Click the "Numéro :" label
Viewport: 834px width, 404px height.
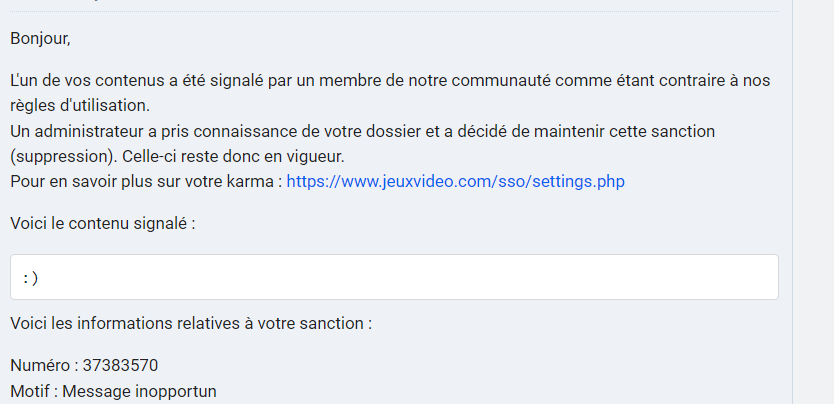44,366
